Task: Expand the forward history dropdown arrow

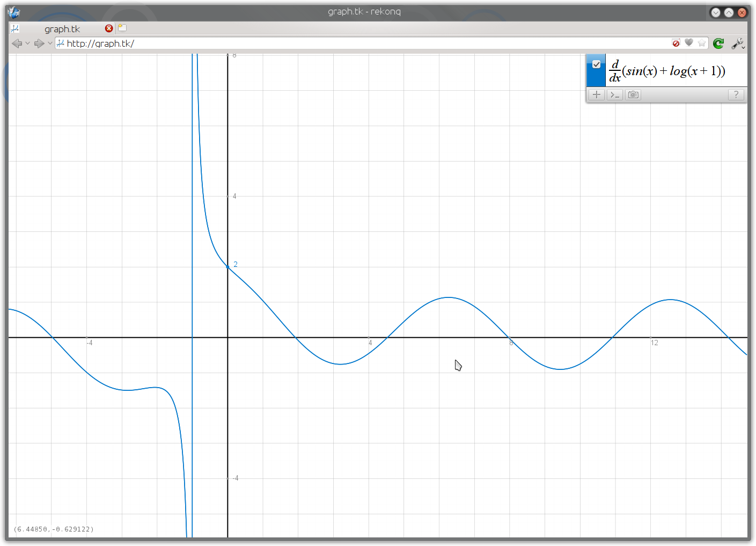Action: [50, 43]
